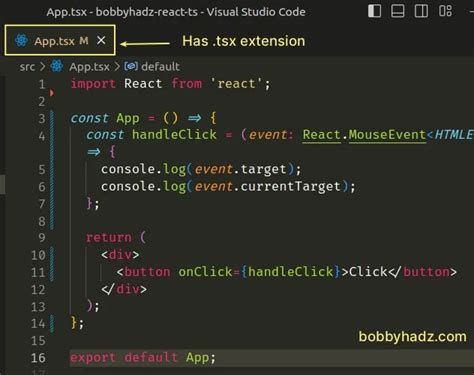The height and width of the screenshot is (375, 474).
Task: Click the 'onClick' attribute on line 11
Action: pyautogui.click(x=205, y=272)
